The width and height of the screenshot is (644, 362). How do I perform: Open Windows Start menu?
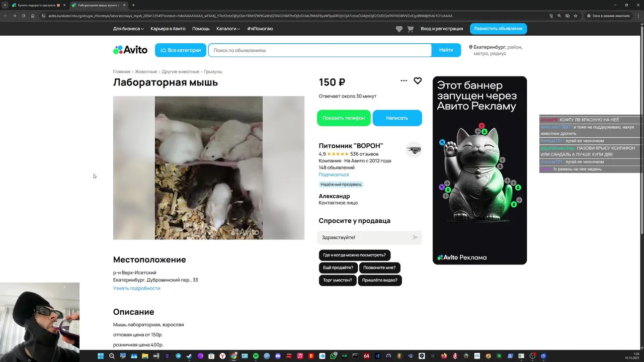[101, 356]
